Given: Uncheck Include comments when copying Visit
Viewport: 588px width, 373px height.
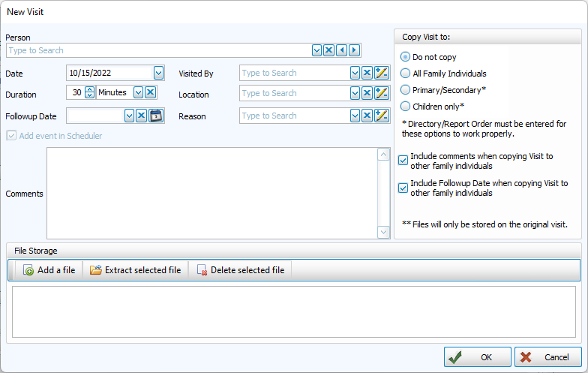Looking at the screenshot, I should pyautogui.click(x=403, y=160).
